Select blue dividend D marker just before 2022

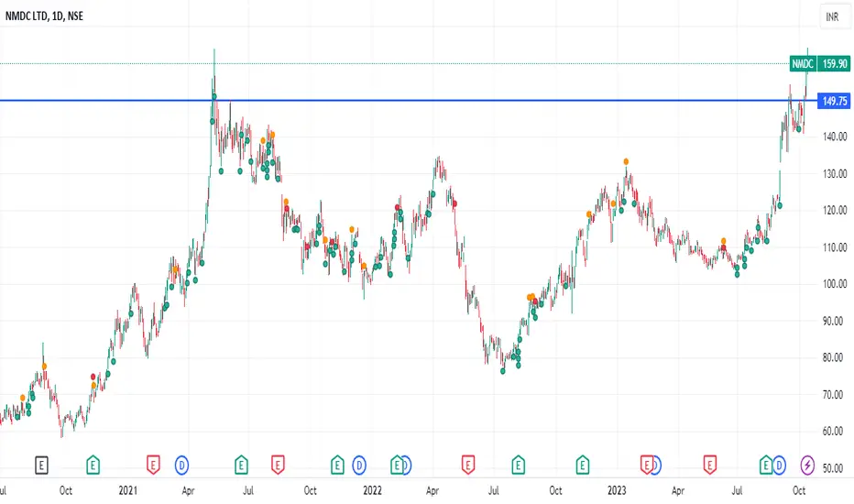(x=359, y=466)
